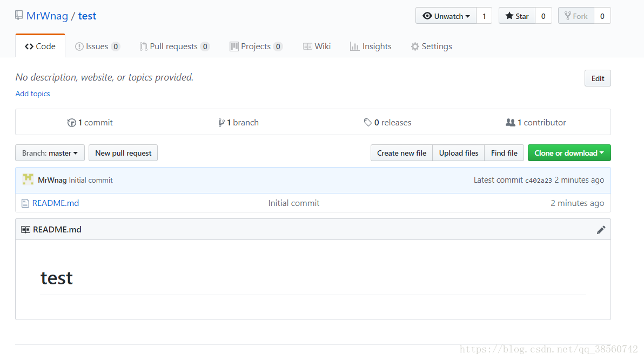The image size is (644, 360).
Task: Click the Add topics link
Action: [x=33, y=94]
